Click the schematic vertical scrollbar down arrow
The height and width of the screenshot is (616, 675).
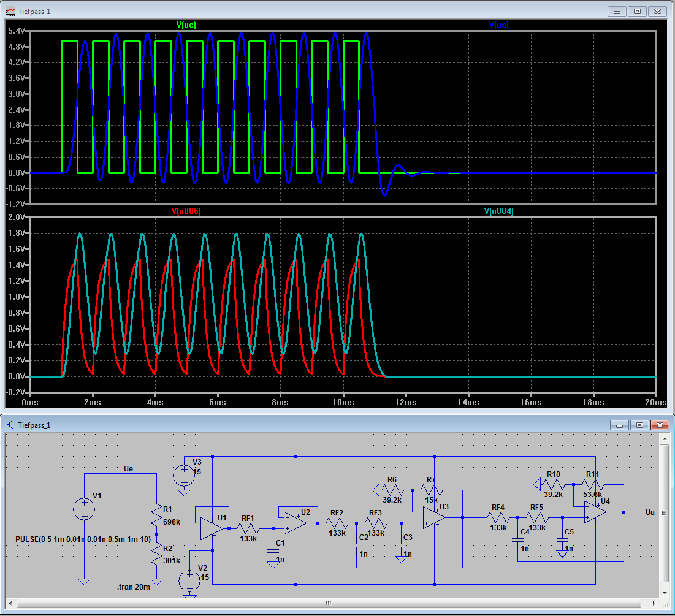coord(665,593)
